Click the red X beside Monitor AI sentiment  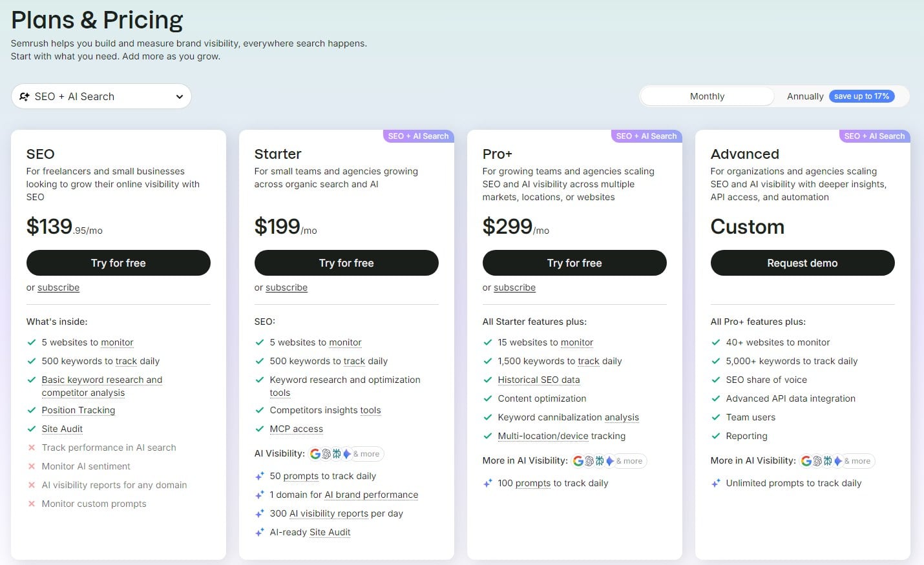coord(31,466)
